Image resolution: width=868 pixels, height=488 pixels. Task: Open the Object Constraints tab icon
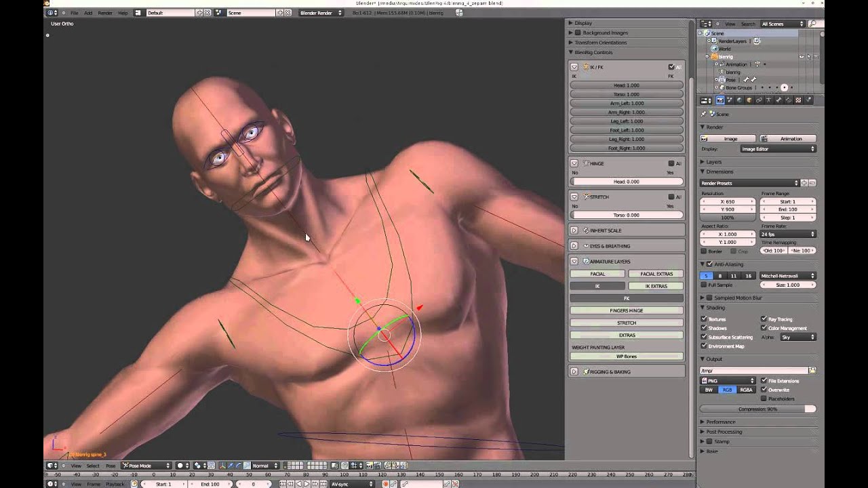tap(759, 100)
